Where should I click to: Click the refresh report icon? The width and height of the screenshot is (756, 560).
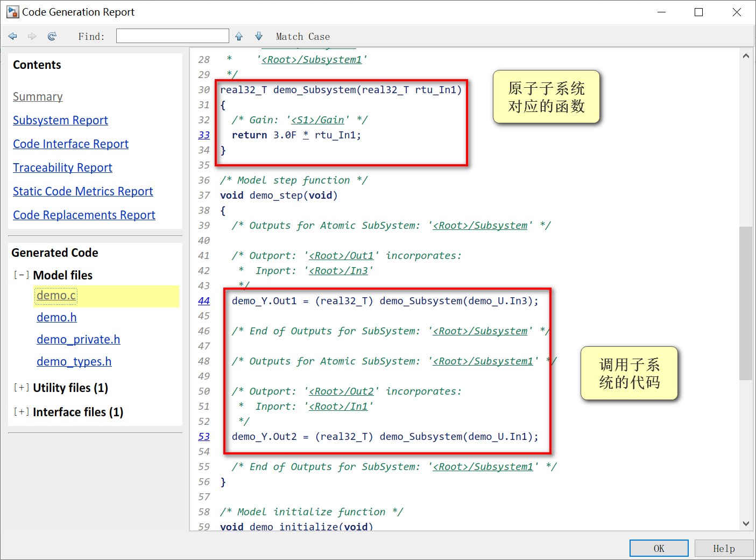[x=52, y=36]
